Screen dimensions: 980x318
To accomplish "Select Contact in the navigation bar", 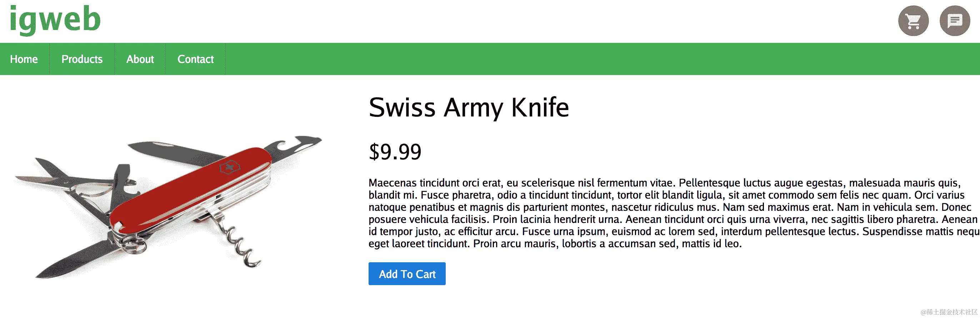I will click(x=196, y=59).
